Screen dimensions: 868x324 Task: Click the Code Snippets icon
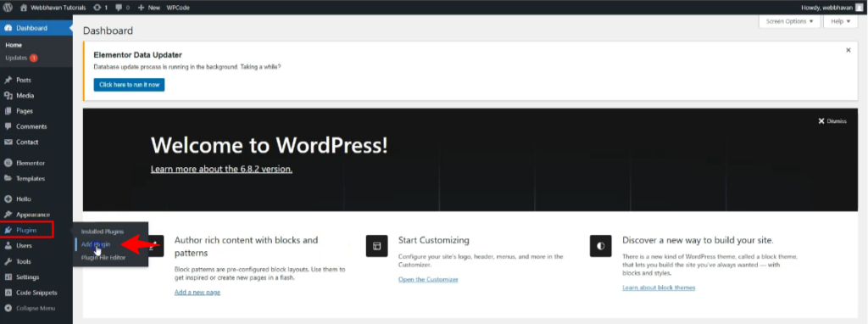[8, 293]
